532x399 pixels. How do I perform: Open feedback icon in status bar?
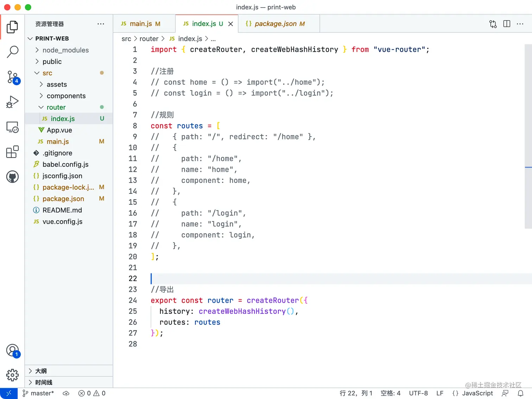tap(505, 393)
